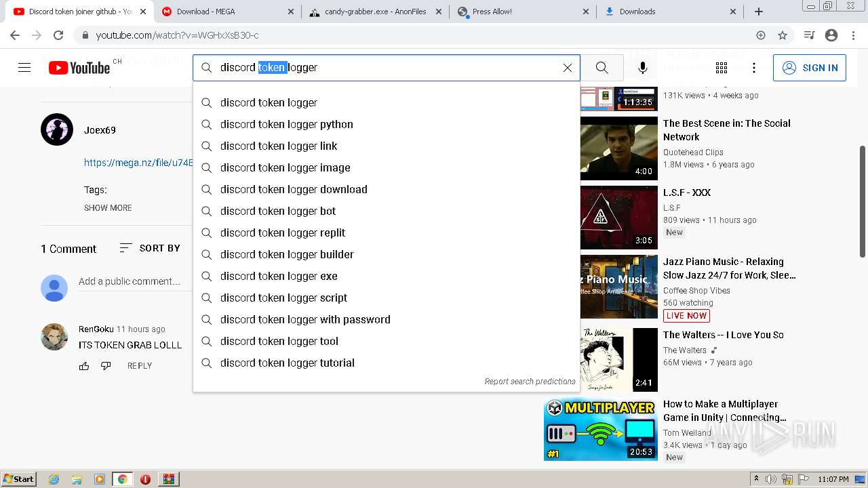The width and height of the screenshot is (868, 488).
Task: Open the Unity Multiplayer tutorial thumbnail
Action: (x=601, y=429)
